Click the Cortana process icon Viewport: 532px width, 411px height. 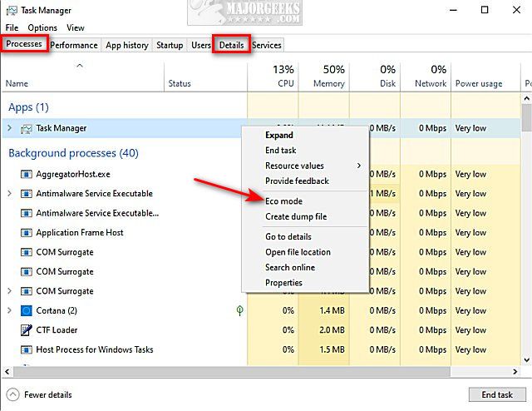[x=26, y=310]
